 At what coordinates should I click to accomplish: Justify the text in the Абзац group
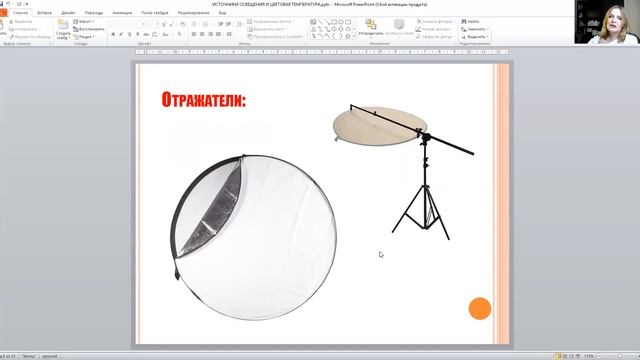(x=219, y=35)
